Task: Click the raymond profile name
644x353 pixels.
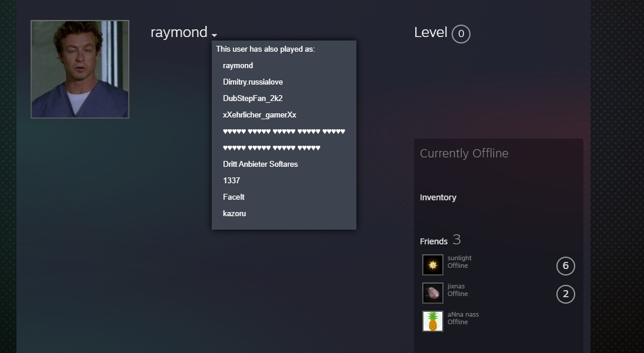Action: point(179,32)
